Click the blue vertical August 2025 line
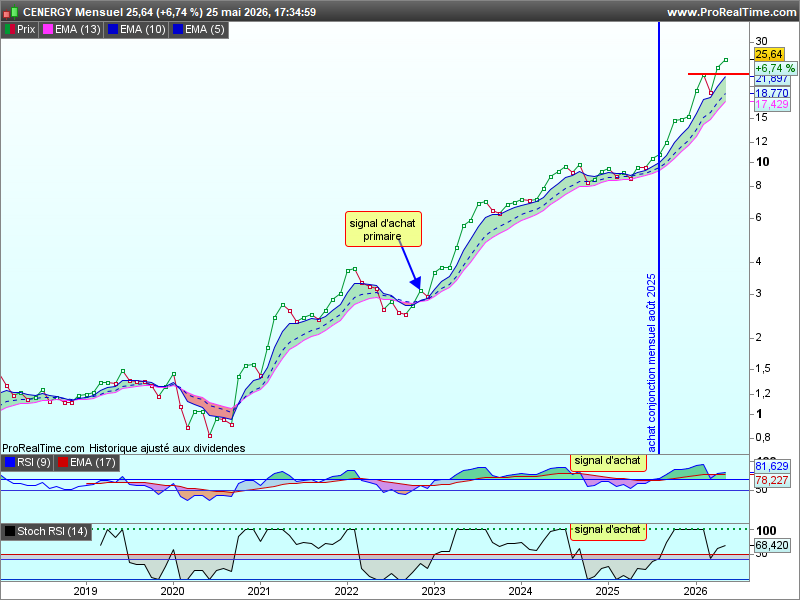 [x=659, y=237]
